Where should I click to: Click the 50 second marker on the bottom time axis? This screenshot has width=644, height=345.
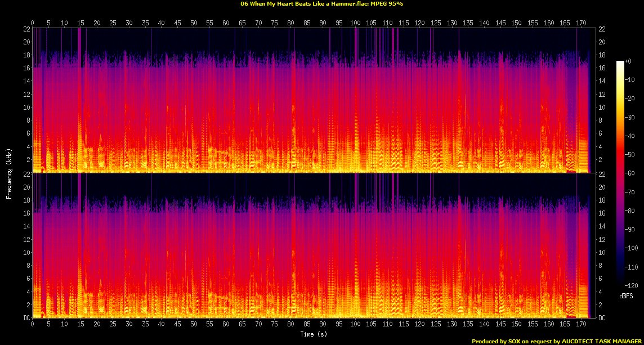click(194, 324)
